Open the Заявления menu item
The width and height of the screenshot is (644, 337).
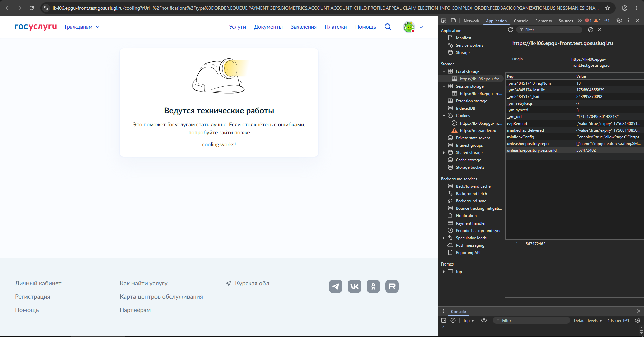tap(304, 27)
